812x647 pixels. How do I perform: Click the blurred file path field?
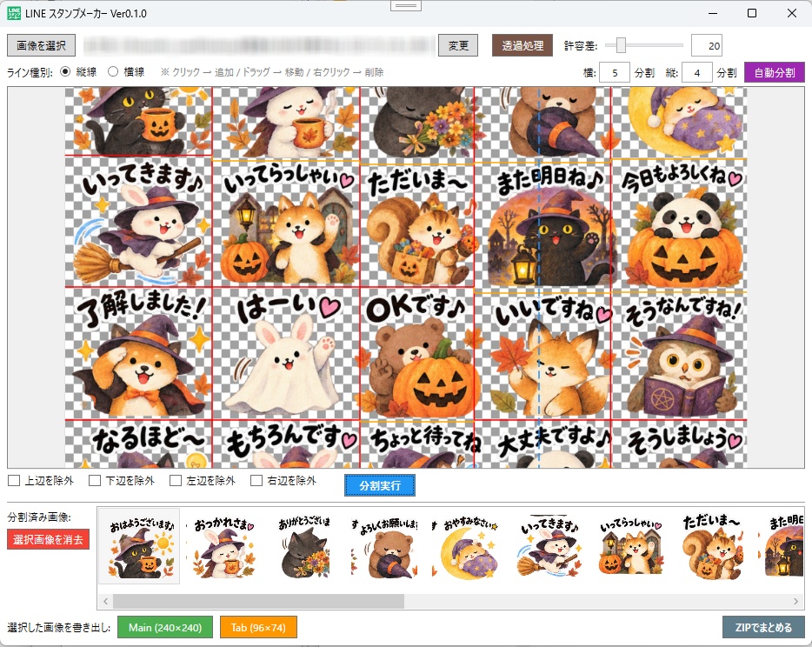259,45
